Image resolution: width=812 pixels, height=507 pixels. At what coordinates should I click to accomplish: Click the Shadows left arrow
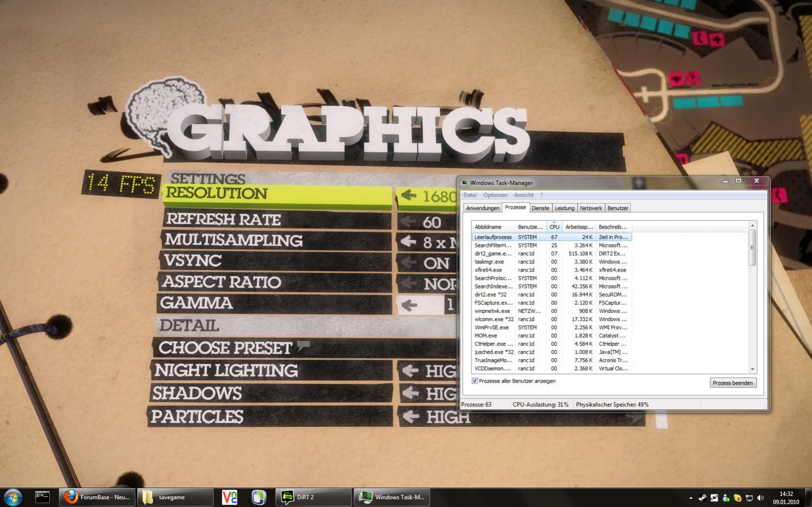point(410,393)
